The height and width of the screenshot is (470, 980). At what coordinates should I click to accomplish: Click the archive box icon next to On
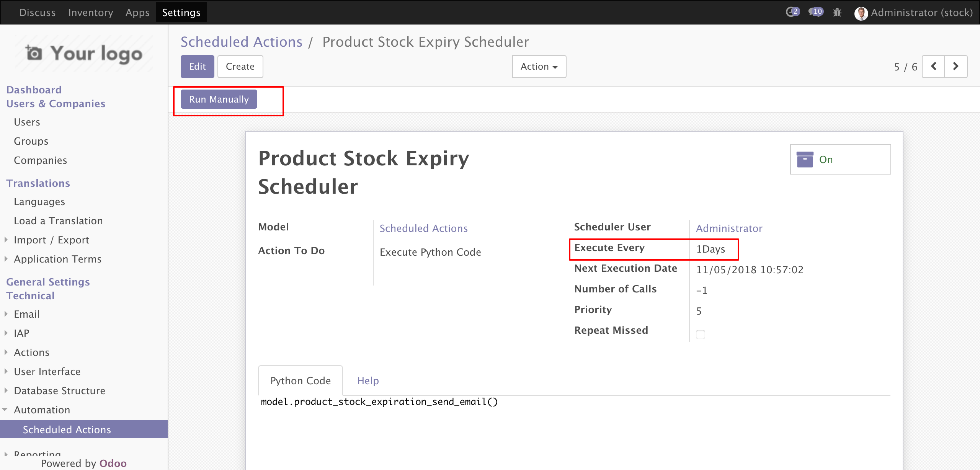[805, 159]
